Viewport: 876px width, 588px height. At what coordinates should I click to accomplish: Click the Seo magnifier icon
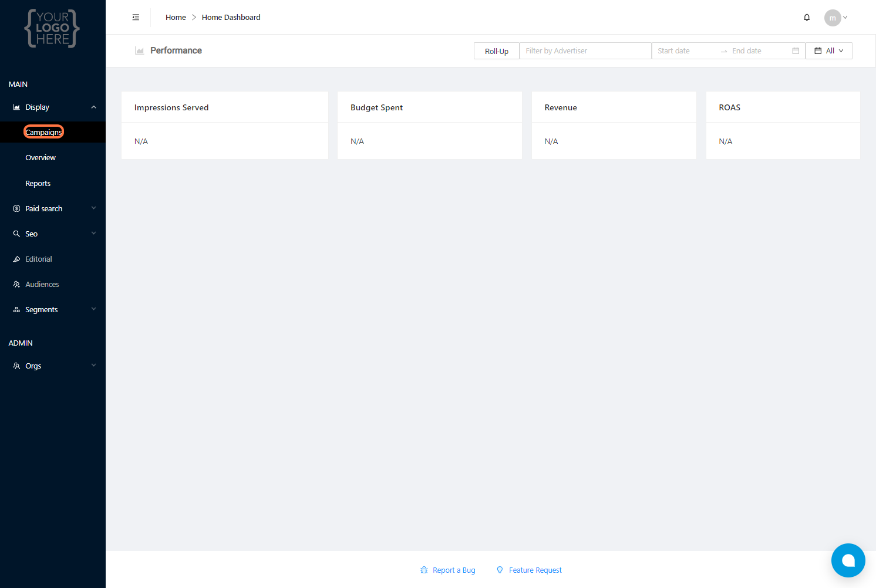[x=16, y=234]
